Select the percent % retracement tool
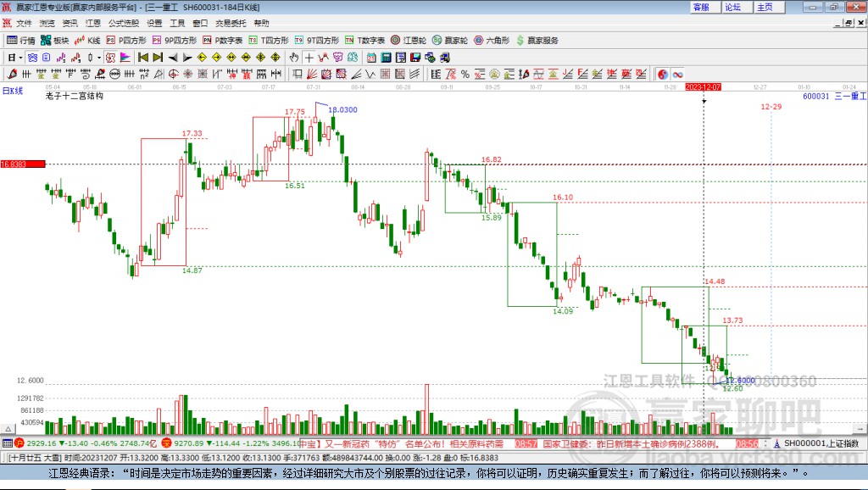The height and width of the screenshot is (490, 868). pos(465,75)
